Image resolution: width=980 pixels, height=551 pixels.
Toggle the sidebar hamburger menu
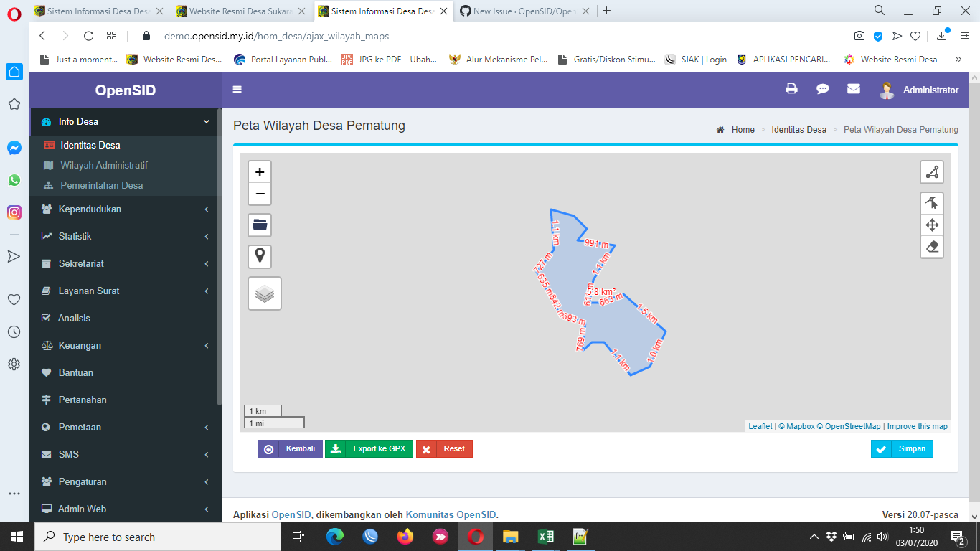(237, 90)
